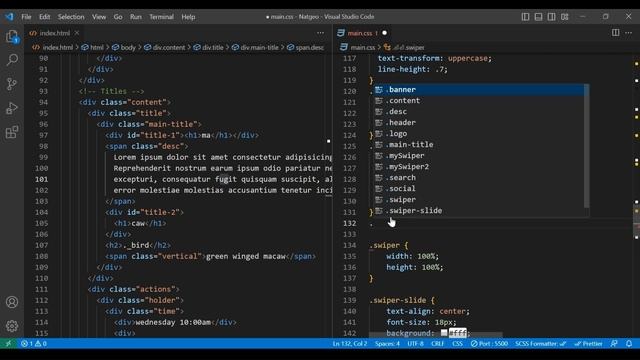Click div.main-title breadcrumb
This screenshot has width=640, height=360.
pos(255,47)
